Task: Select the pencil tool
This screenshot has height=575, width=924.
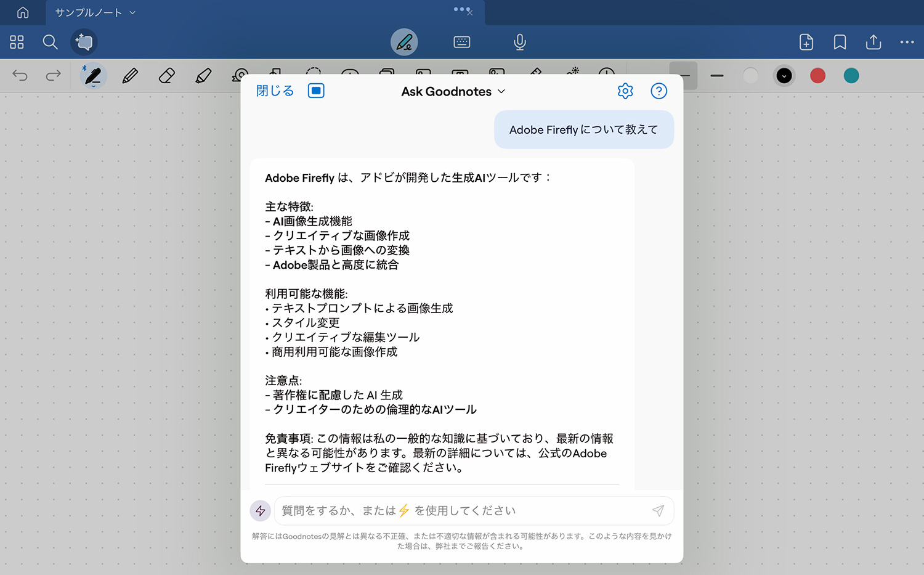Action: (130, 76)
